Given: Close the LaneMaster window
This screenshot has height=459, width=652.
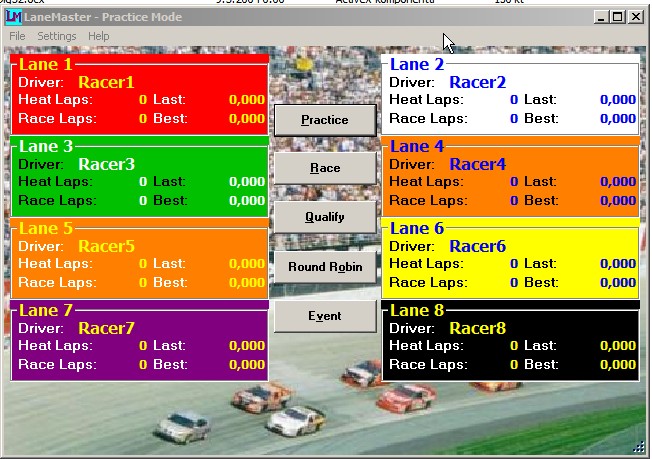Looking at the screenshot, I should pos(636,17).
